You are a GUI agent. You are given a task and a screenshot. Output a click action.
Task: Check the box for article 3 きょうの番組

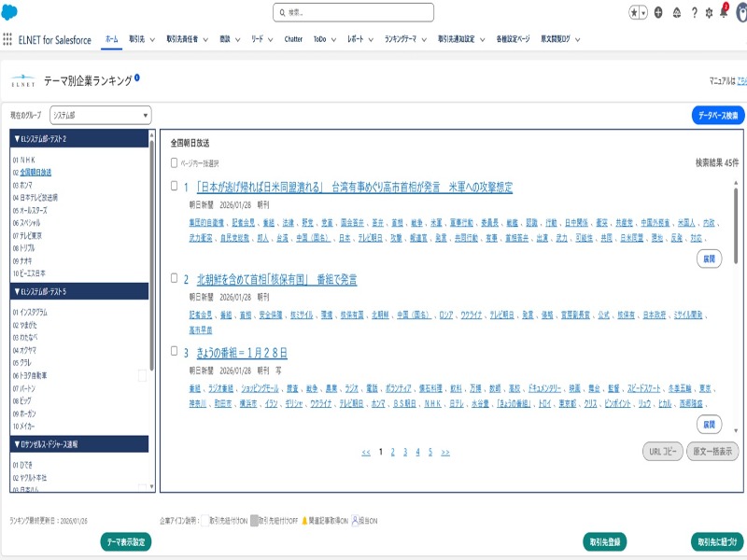click(x=175, y=351)
